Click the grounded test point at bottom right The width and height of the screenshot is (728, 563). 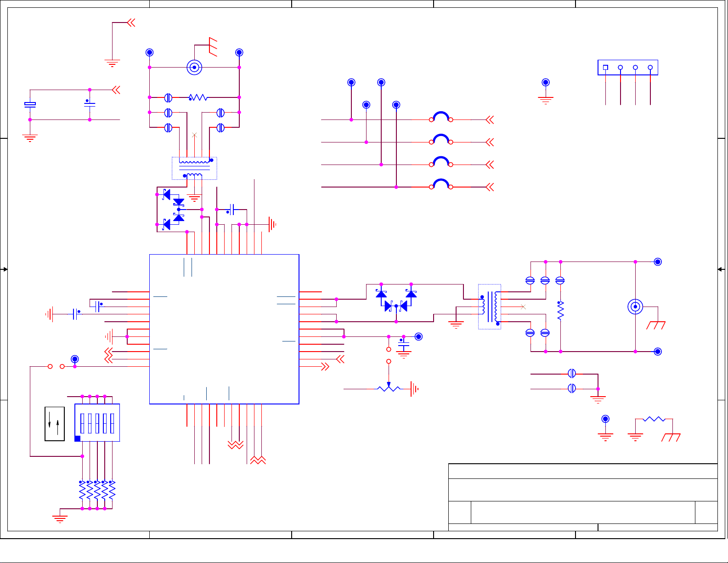coord(605,419)
